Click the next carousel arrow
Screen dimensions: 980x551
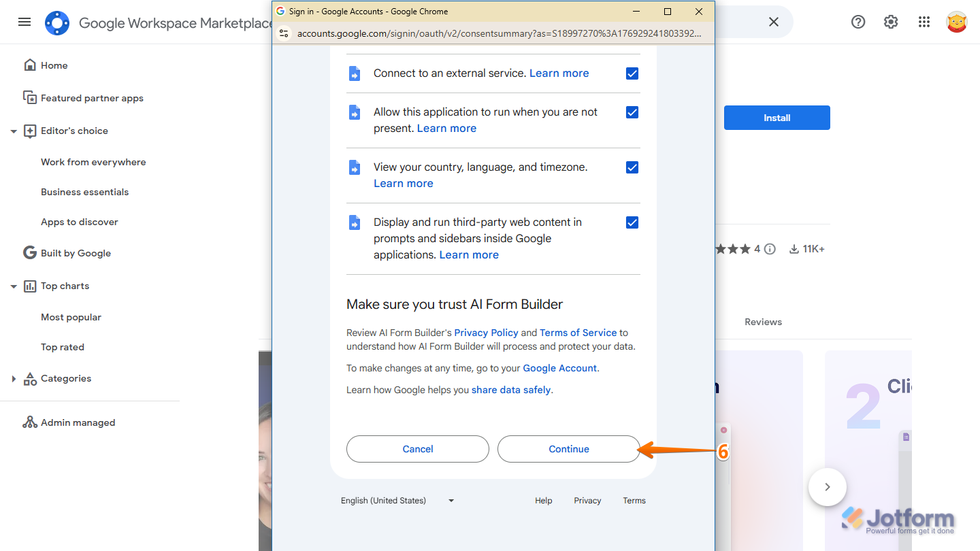tap(828, 486)
